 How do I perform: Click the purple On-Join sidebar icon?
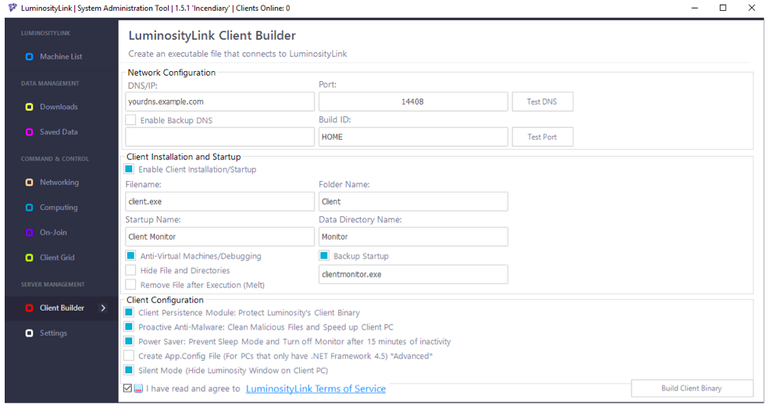click(x=29, y=232)
